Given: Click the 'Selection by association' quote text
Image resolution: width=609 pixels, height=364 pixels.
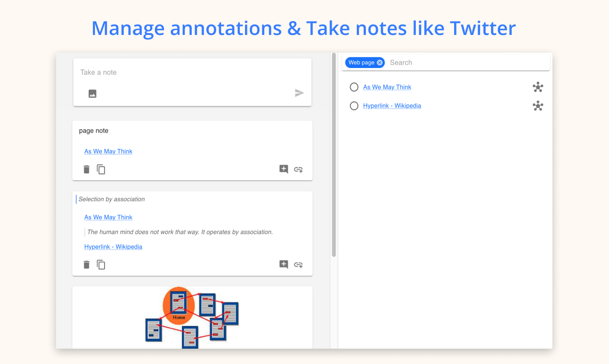Looking at the screenshot, I should [112, 199].
